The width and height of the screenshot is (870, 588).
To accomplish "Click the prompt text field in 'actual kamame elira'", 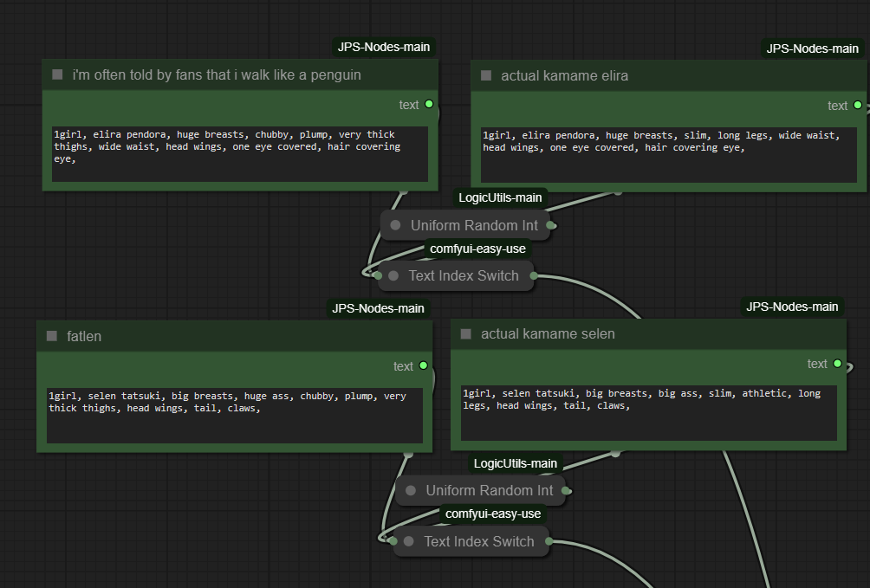I will pyautogui.click(x=668, y=155).
